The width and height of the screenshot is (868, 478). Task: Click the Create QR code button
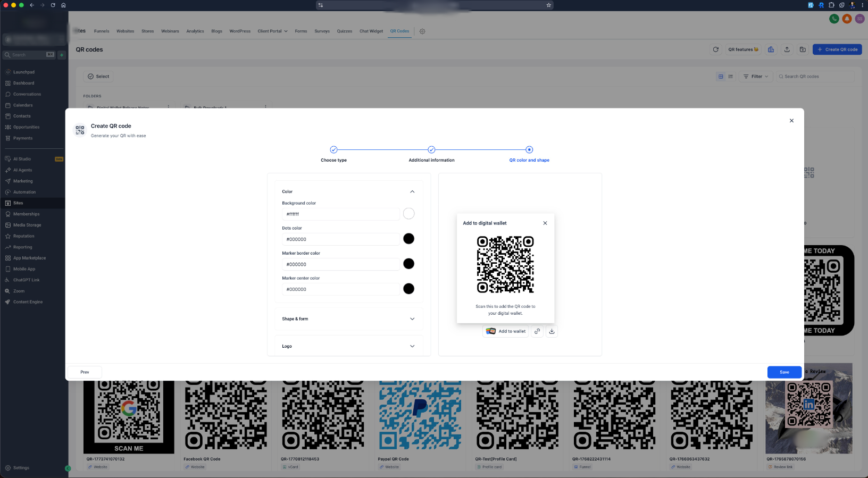(837, 49)
